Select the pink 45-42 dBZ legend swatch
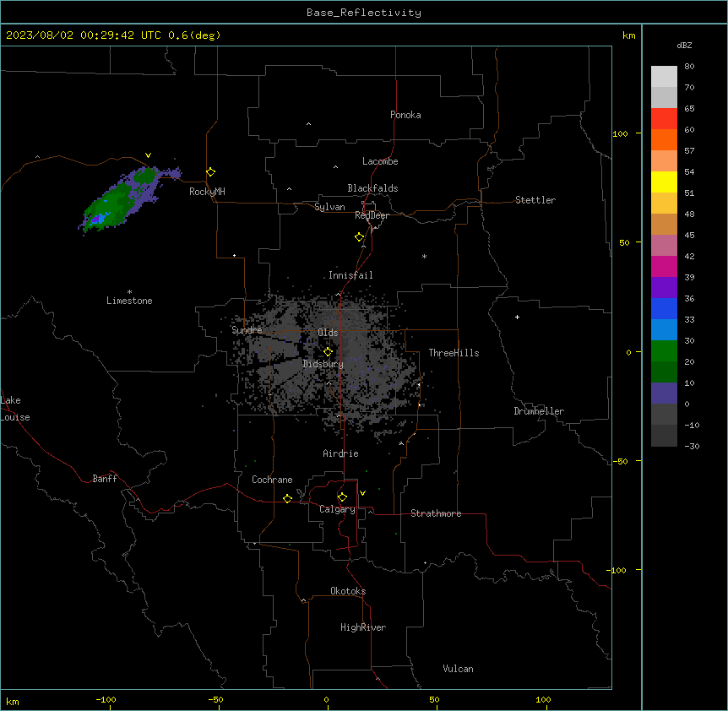The height and width of the screenshot is (711, 728). (664, 246)
